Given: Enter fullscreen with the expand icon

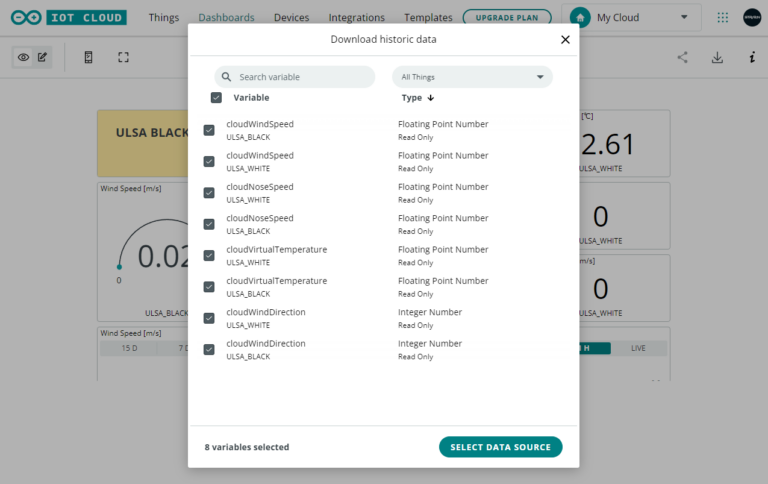Looking at the screenshot, I should (123, 57).
